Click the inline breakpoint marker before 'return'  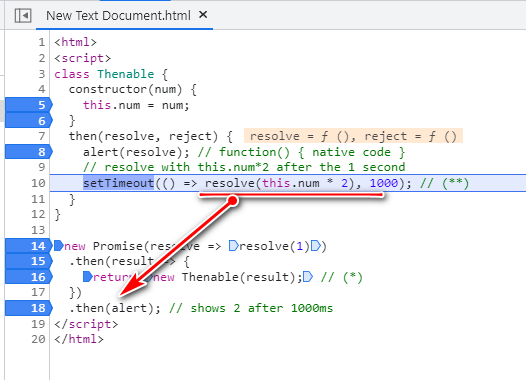88,277
